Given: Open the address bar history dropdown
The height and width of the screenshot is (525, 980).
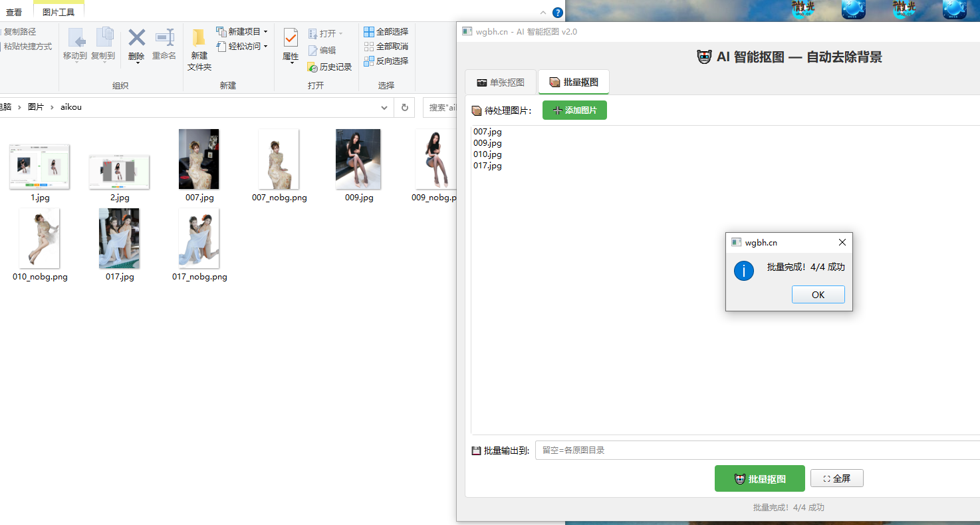Looking at the screenshot, I should (x=384, y=107).
